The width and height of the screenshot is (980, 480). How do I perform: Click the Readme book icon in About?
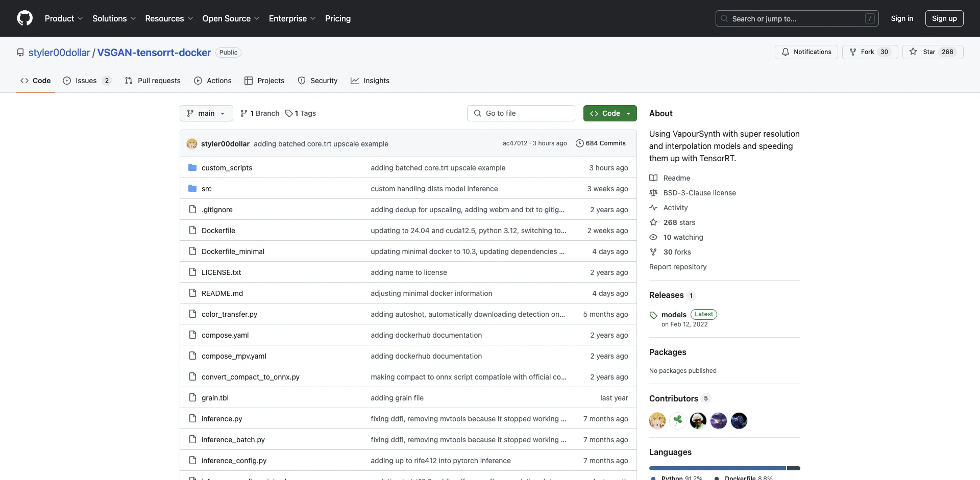pos(653,178)
